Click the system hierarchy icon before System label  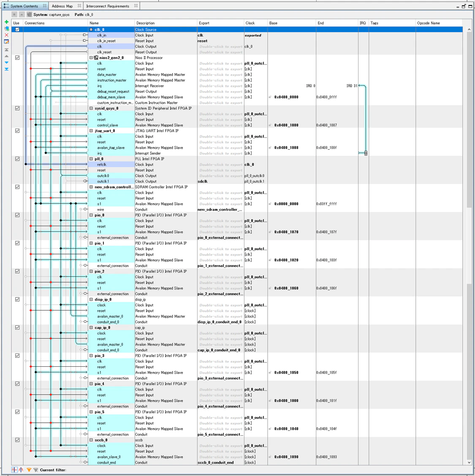[29, 14]
